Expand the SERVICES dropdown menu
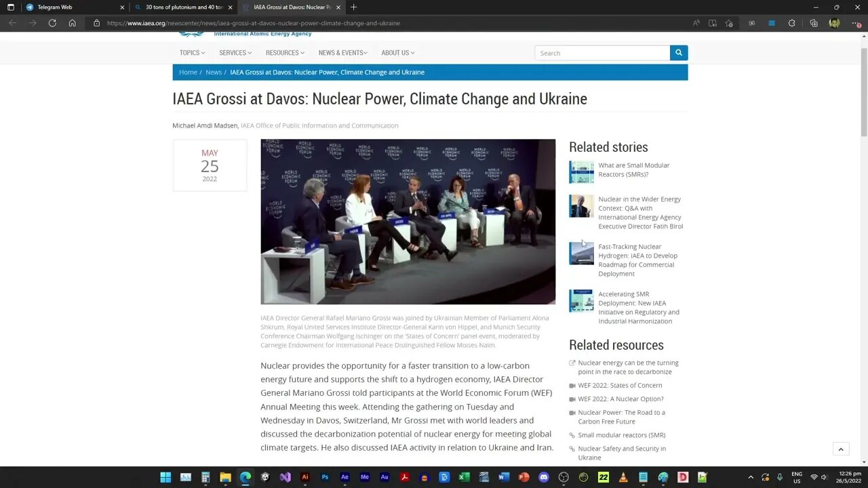 235,53
